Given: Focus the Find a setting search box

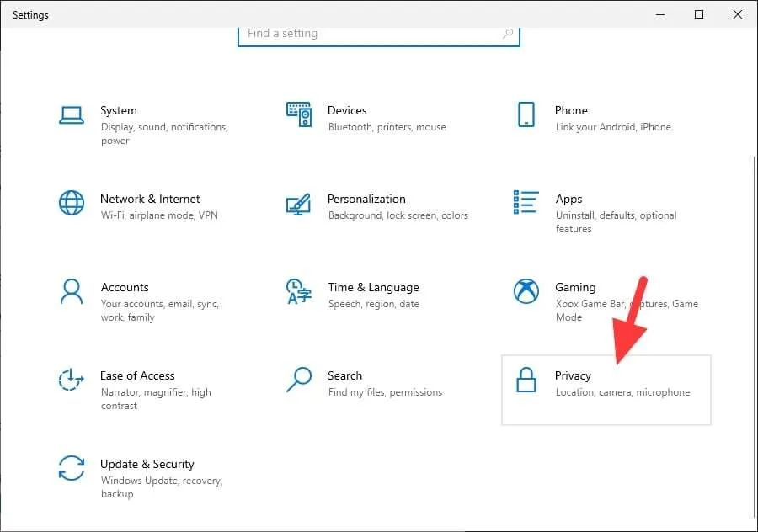Looking at the screenshot, I should [x=379, y=35].
